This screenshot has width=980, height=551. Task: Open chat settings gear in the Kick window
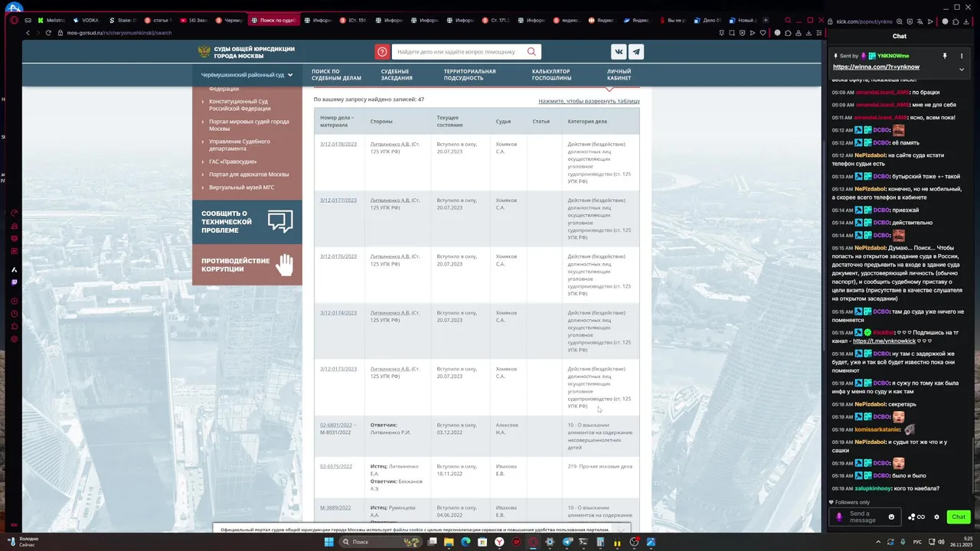click(x=936, y=517)
